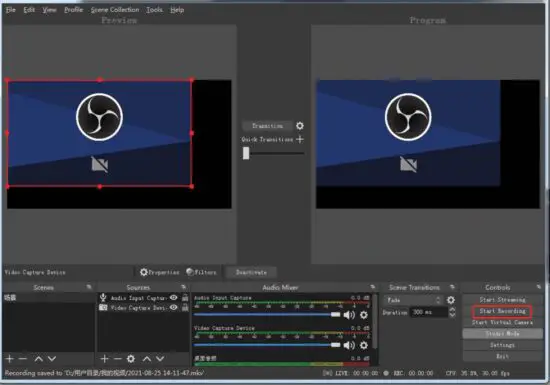Open Settings from Controls dock
Screen dimensions: 550x385
click(502, 345)
